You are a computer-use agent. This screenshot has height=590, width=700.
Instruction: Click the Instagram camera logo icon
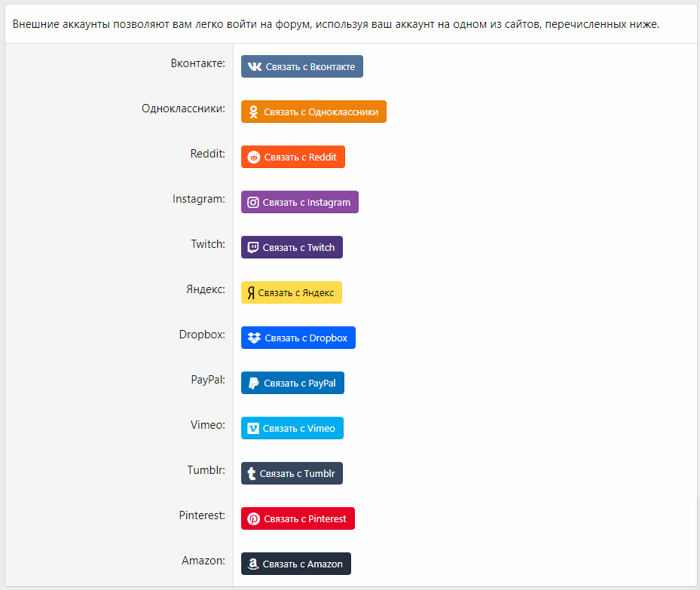click(253, 203)
